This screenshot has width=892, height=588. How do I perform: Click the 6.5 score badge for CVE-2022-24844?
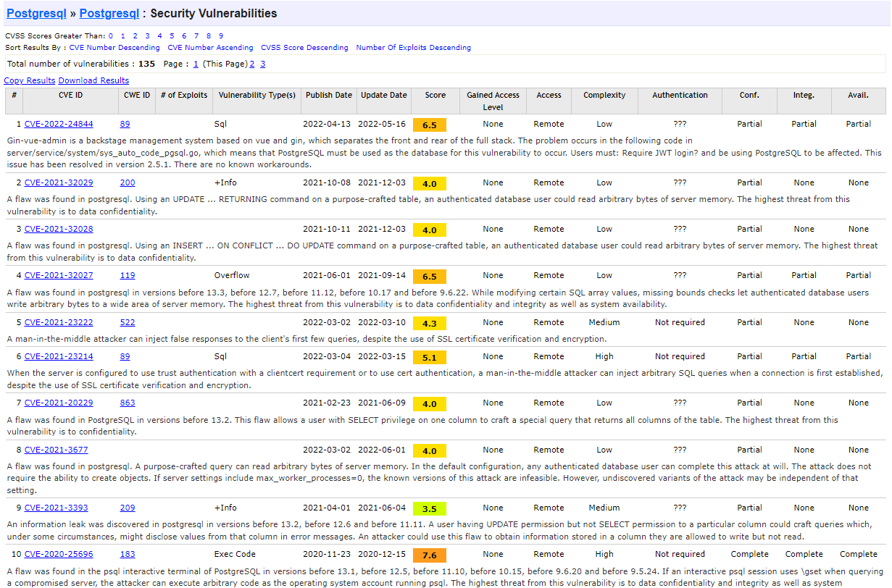tap(430, 125)
